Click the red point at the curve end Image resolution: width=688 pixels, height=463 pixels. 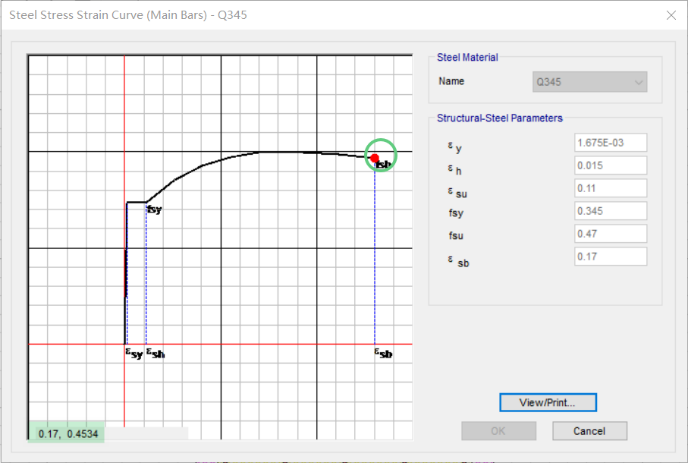click(374, 158)
